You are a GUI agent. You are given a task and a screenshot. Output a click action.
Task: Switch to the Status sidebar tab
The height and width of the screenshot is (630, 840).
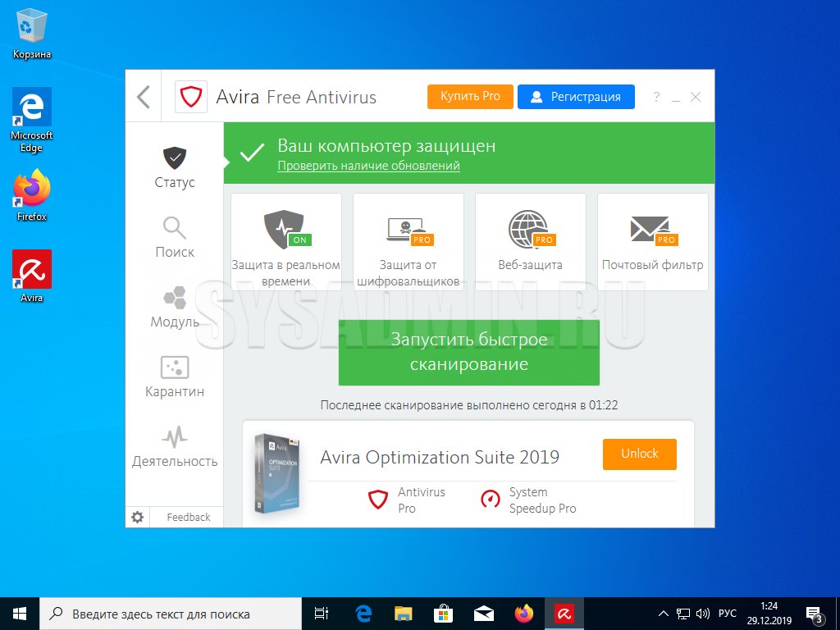pyautogui.click(x=174, y=167)
